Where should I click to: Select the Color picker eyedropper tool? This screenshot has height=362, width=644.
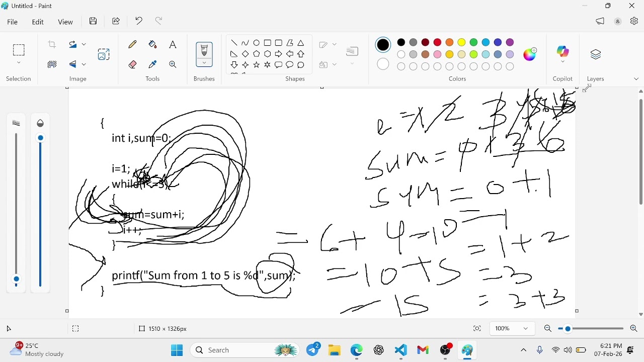coord(153,64)
